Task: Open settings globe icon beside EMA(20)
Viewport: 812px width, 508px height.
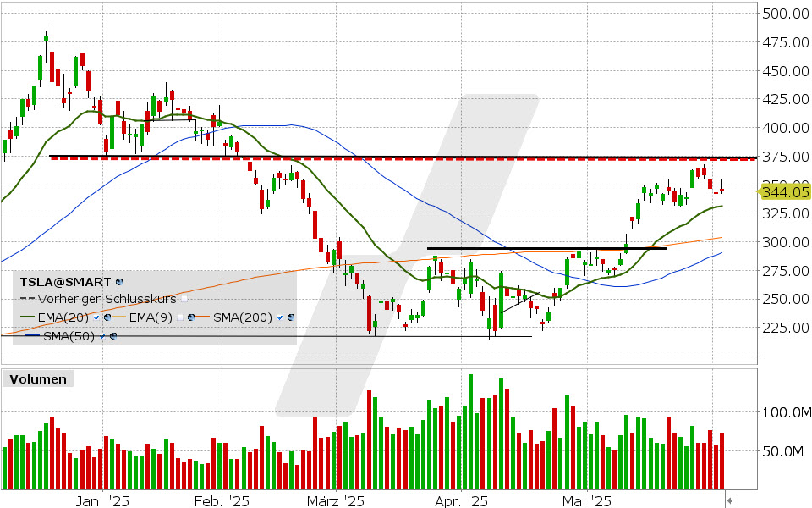Action: point(107,317)
